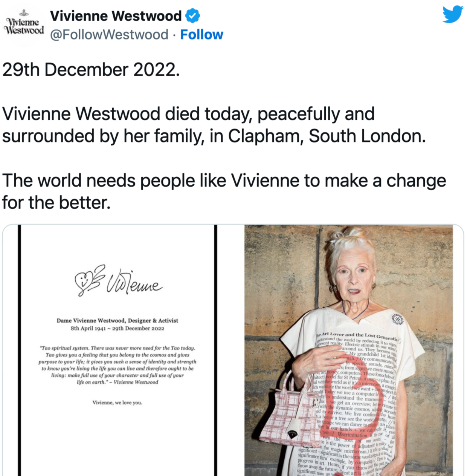Follow the Vivienne Westwood account
This screenshot has height=476, width=467.
point(201,35)
